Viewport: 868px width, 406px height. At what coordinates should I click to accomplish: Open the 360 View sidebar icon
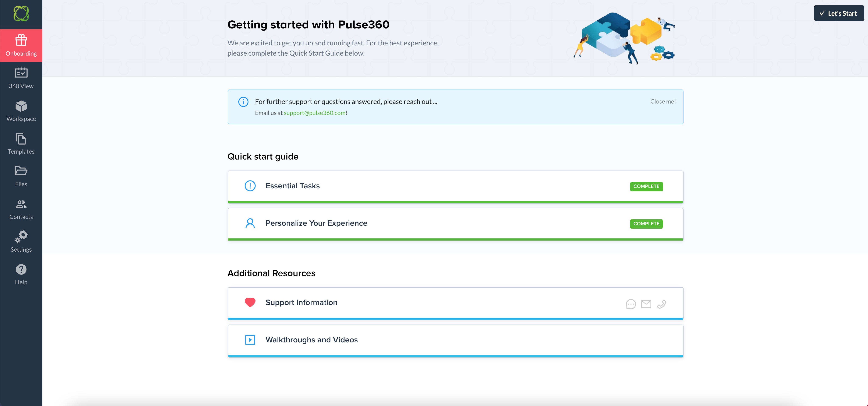tap(21, 73)
